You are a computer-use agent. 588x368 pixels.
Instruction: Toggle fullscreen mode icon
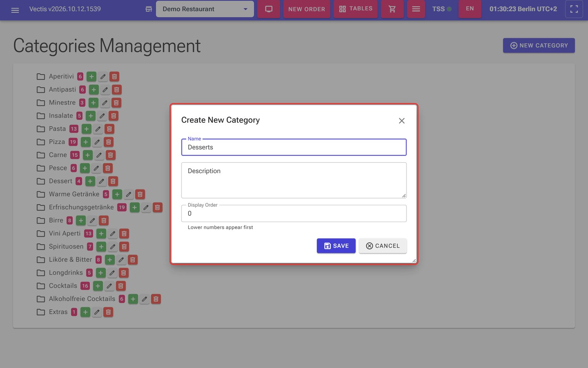click(x=574, y=9)
